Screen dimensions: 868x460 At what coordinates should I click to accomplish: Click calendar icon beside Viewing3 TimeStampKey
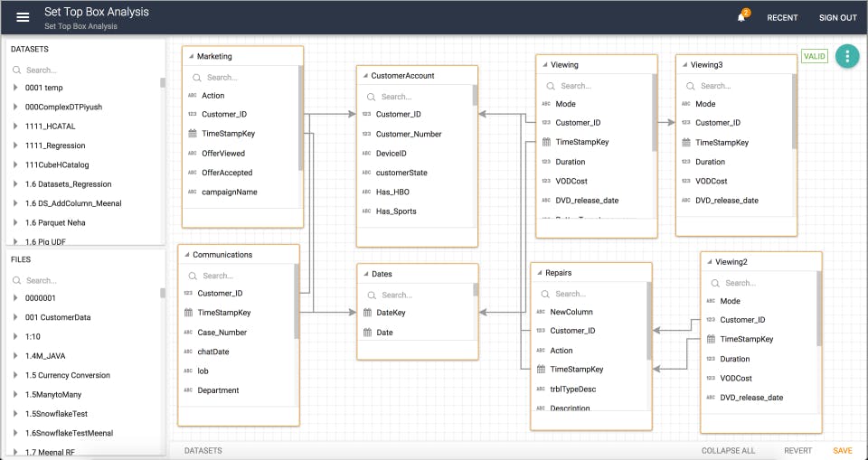[x=686, y=142]
